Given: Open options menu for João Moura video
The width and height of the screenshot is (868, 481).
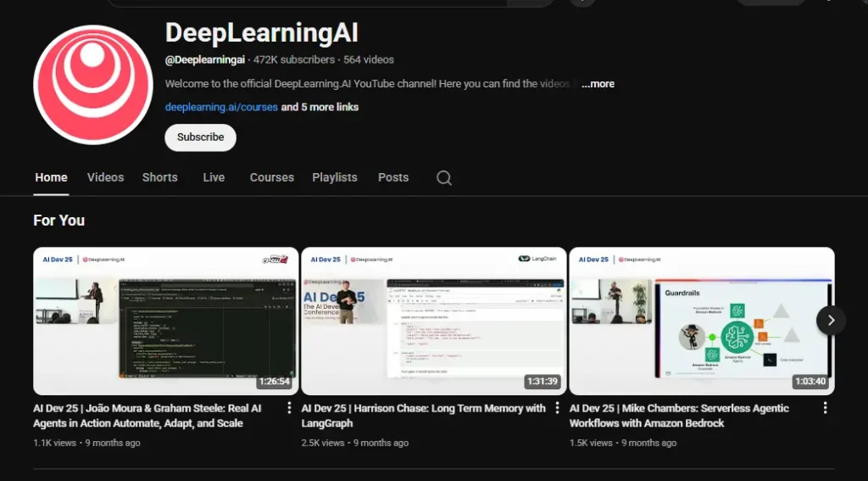Looking at the screenshot, I should (x=289, y=408).
